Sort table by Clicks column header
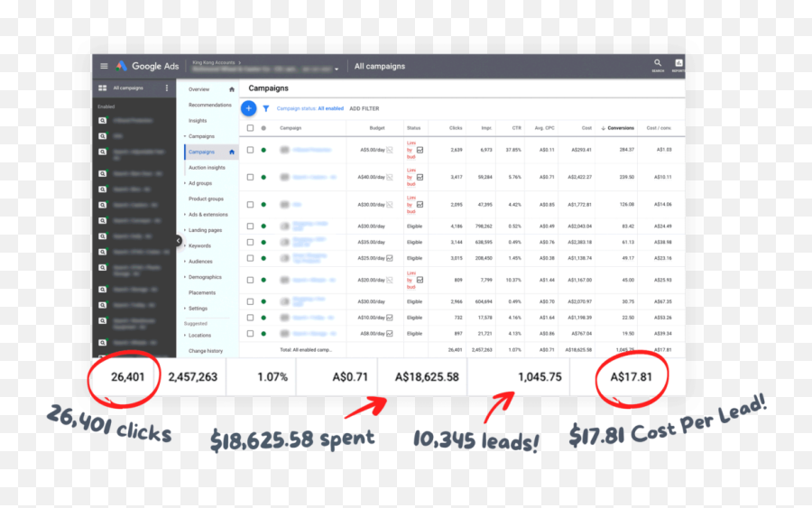 [x=456, y=128]
